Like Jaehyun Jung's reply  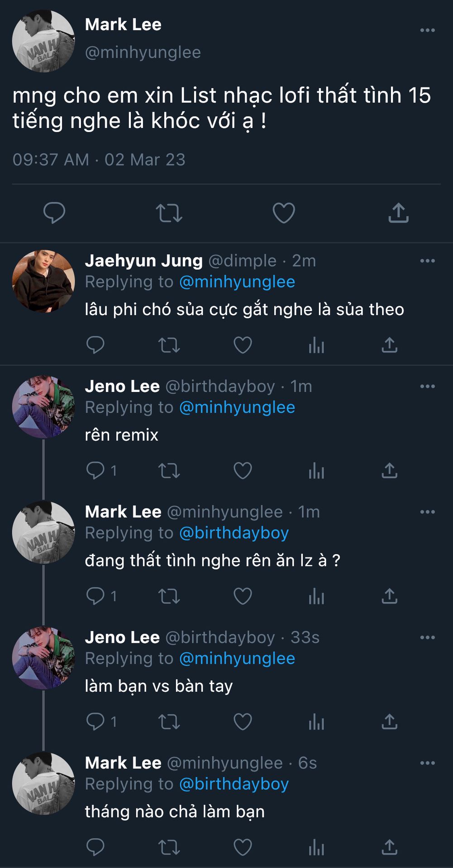pos(243,345)
